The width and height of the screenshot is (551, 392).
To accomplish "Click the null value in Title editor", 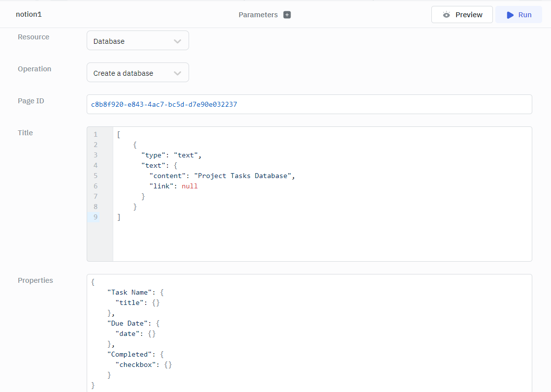I will [190, 186].
